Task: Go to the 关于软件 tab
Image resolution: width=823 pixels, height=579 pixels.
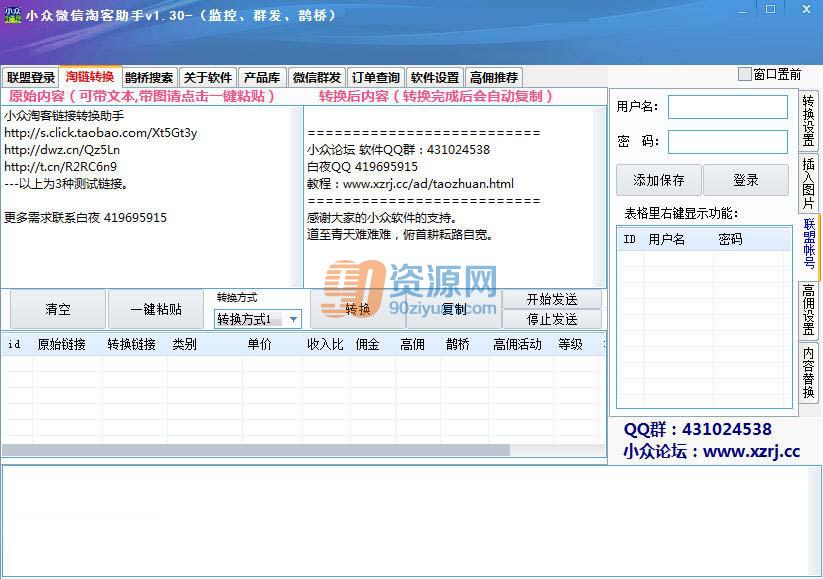Action: click(x=208, y=78)
